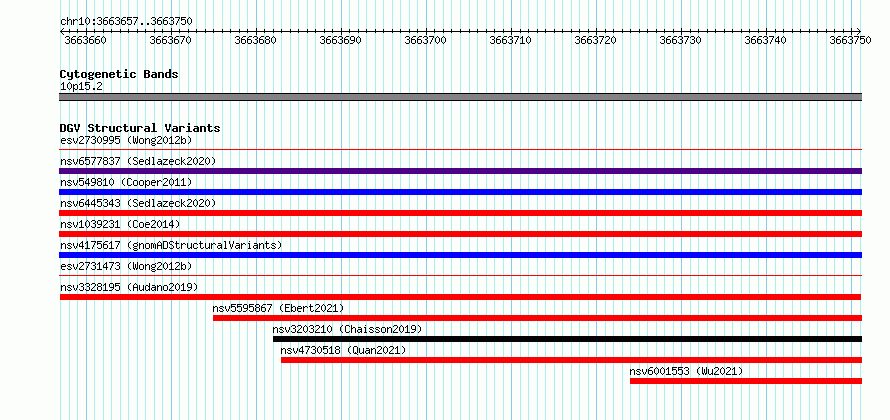Image resolution: width=890 pixels, height=420 pixels.
Task: Open nsv4175617 (gnomADStructuralVariants) label
Action: pyautogui.click(x=171, y=245)
